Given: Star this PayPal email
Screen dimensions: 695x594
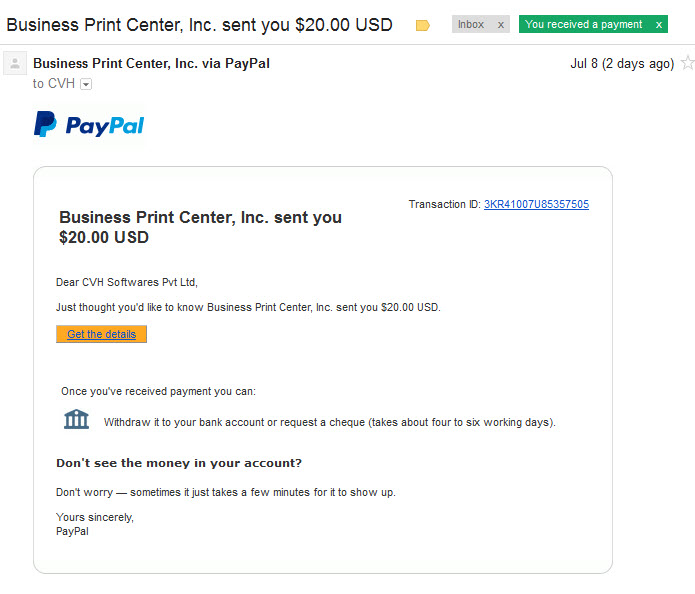Looking at the screenshot, I should [x=688, y=63].
